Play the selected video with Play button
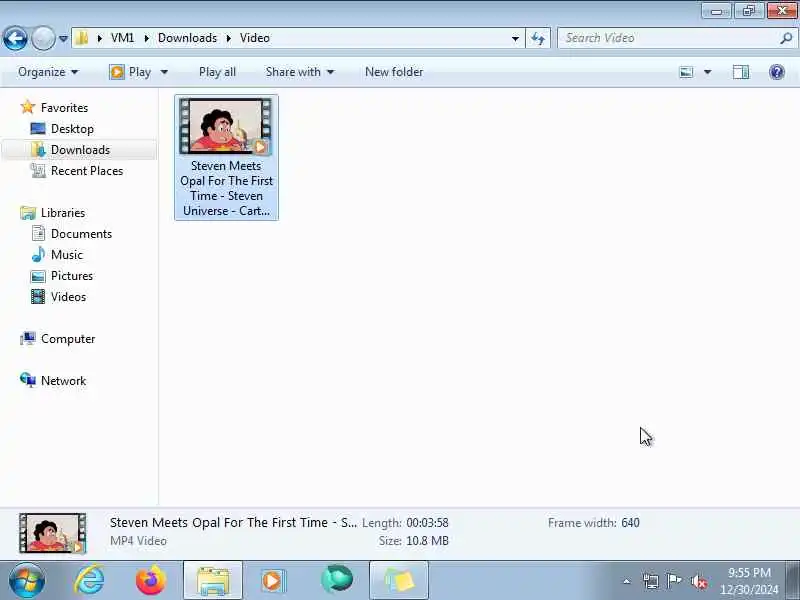The height and width of the screenshot is (600, 800). pos(130,72)
